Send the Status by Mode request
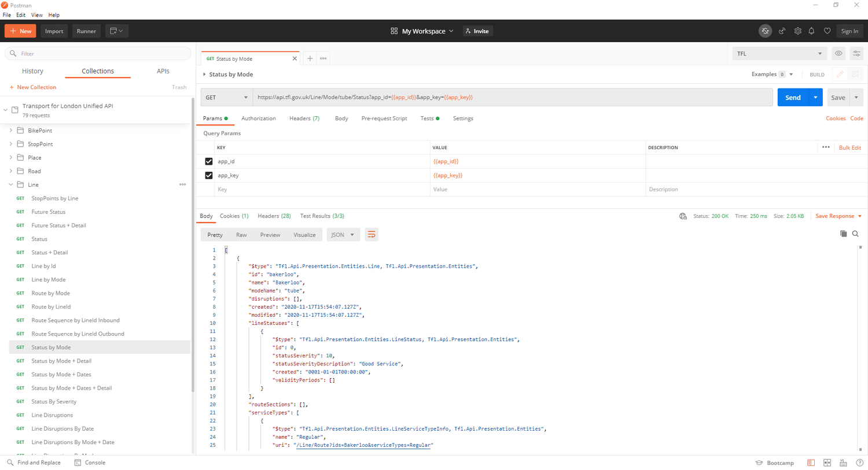868x470 pixels. point(792,97)
